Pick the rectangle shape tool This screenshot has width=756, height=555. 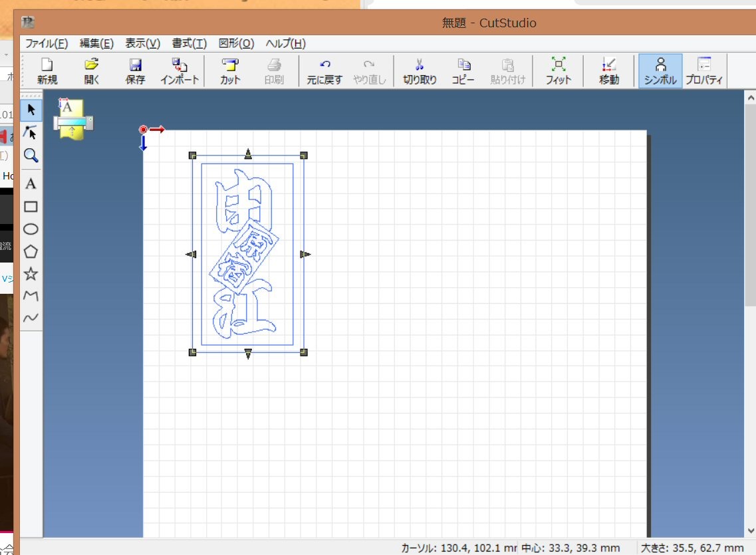point(31,207)
